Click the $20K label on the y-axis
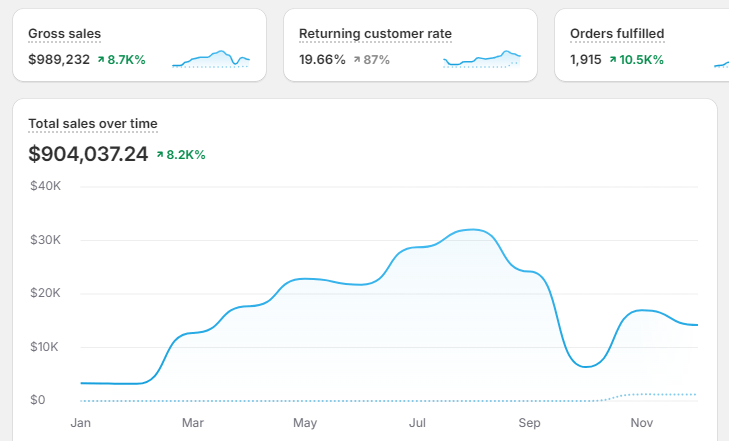The height and width of the screenshot is (441, 729). click(45, 293)
